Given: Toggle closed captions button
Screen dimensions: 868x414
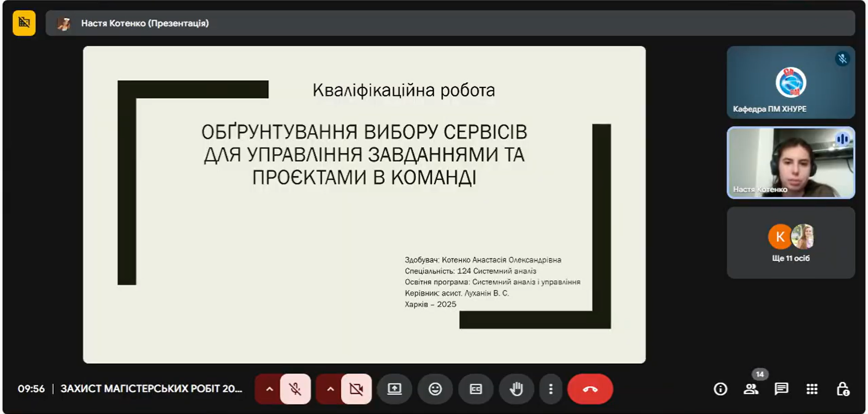Looking at the screenshot, I should (476, 389).
